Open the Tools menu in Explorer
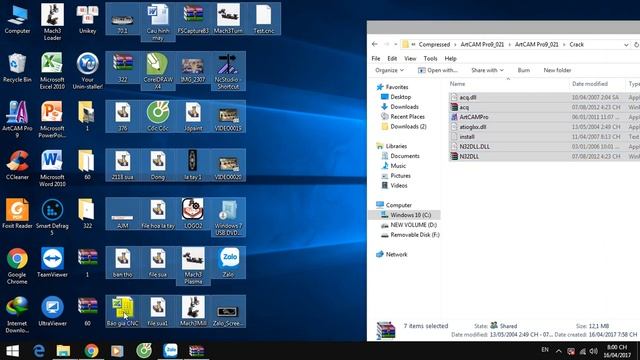This screenshot has width=640, height=360. (430, 58)
